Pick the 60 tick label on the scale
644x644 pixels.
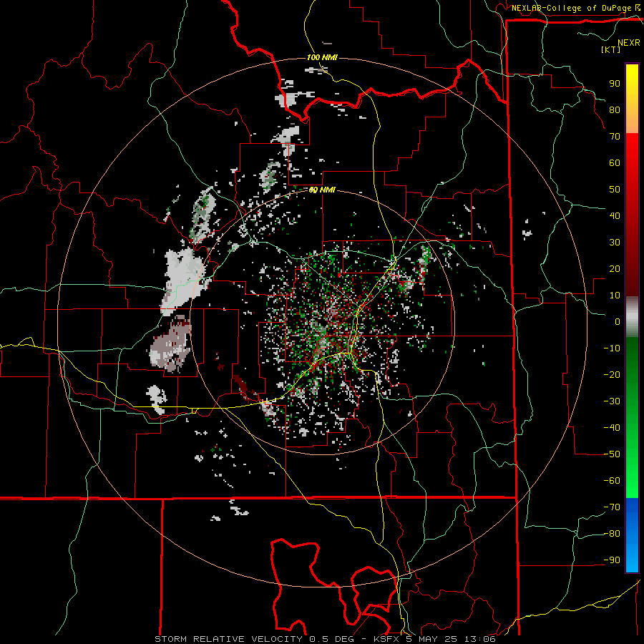pos(615,163)
